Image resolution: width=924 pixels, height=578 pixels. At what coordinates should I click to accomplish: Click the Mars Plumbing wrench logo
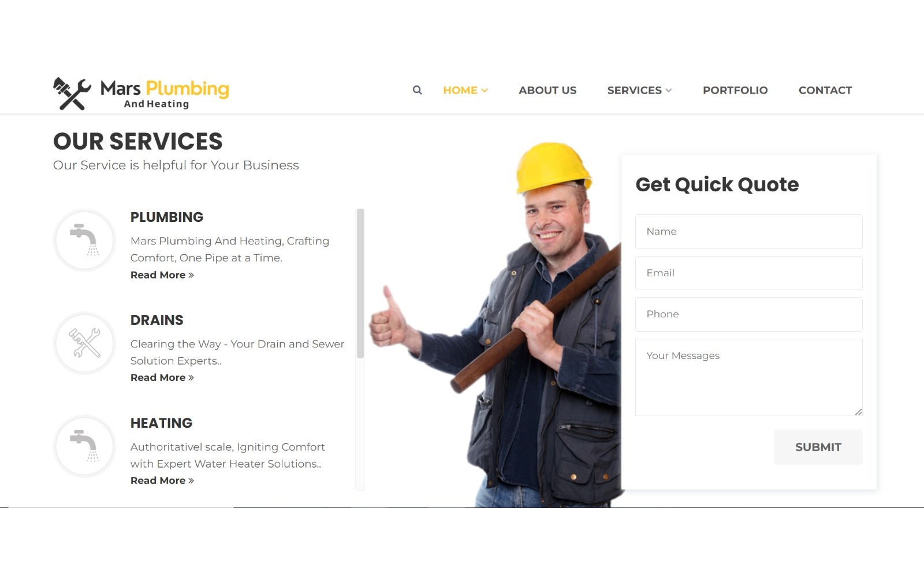(72, 93)
